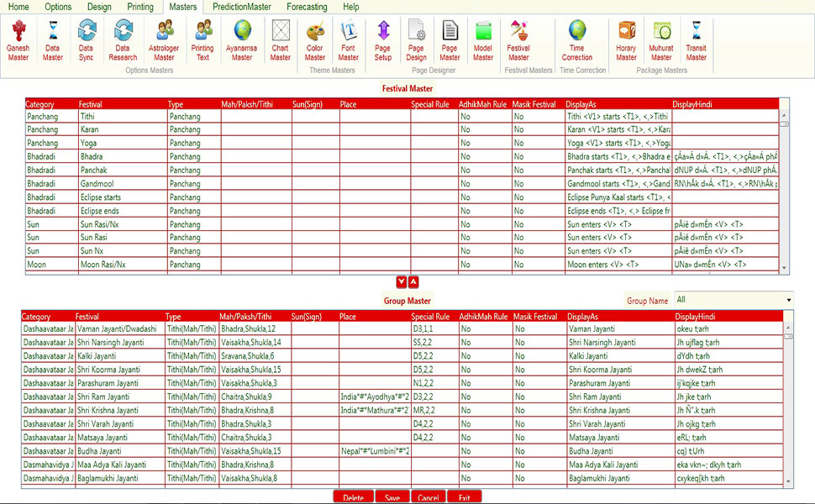The image size is (815, 504).
Task: Open the Printing tab
Action: [140, 7]
